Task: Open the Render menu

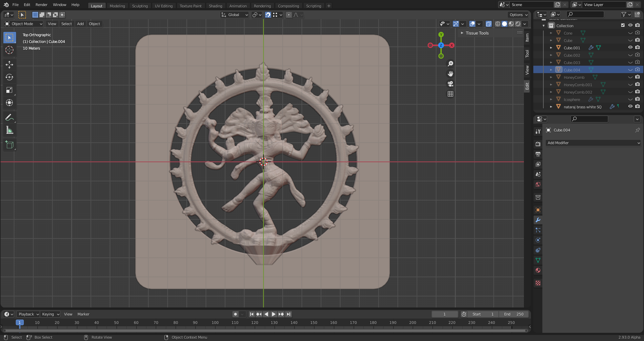Action: 41,5
